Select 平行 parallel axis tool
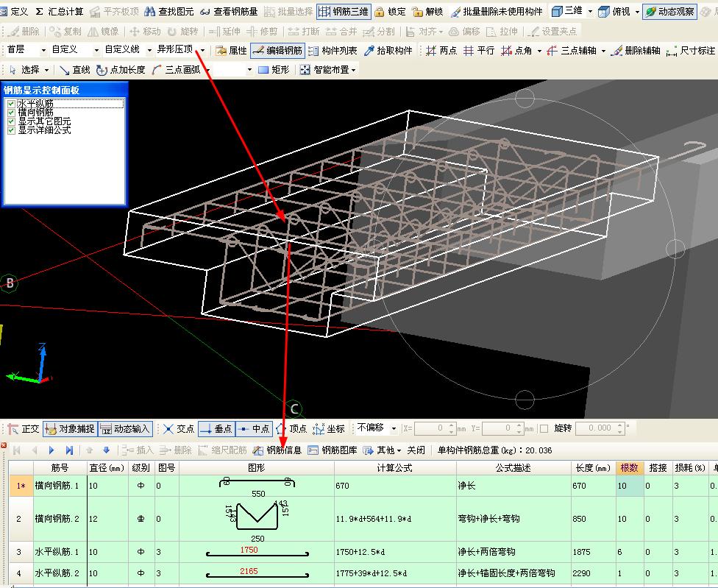The height and width of the screenshot is (588, 718). click(478, 50)
